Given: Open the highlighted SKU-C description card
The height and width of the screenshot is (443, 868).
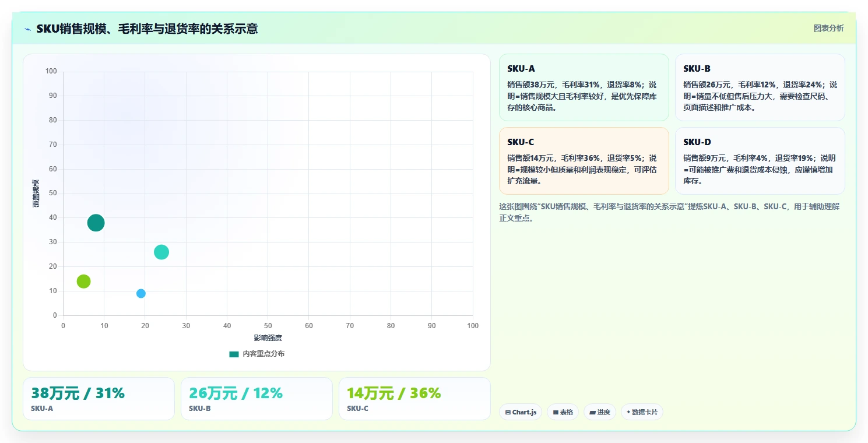Looking at the screenshot, I should (x=584, y=161).
